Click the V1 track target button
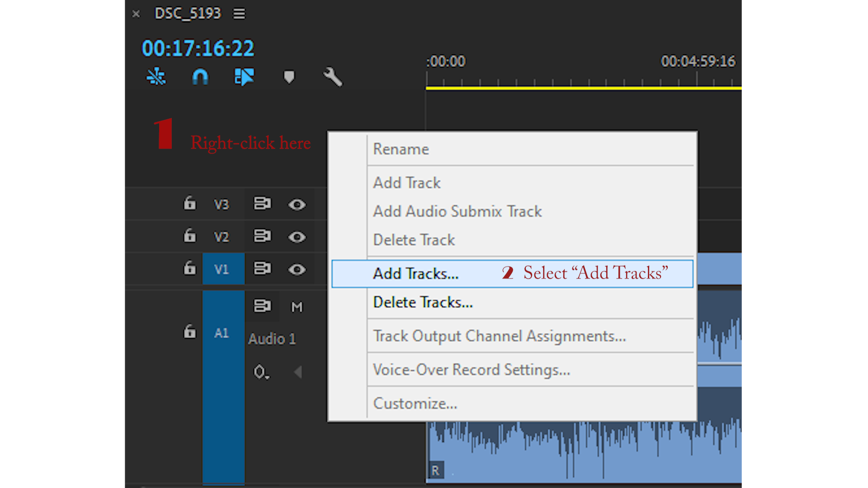Viewport: 868px width, 488px height. pyautogui.click(x=222, y=269)
